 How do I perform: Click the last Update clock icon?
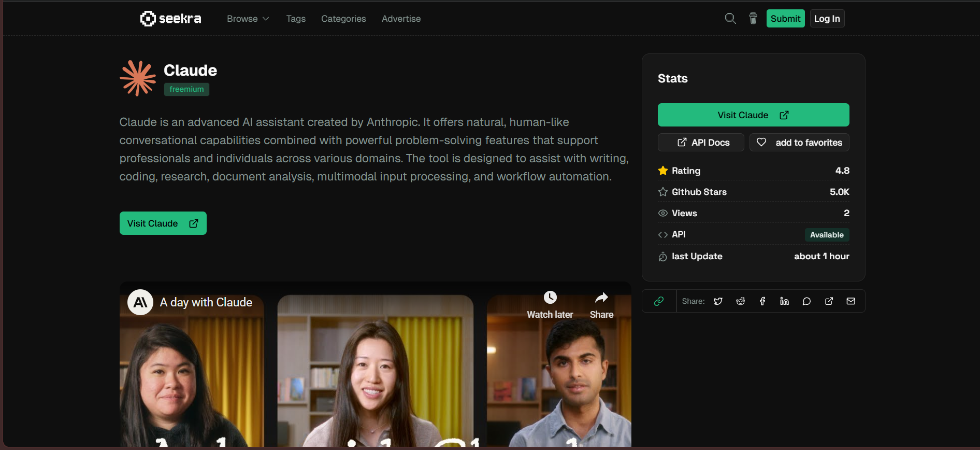coord(662,257)
